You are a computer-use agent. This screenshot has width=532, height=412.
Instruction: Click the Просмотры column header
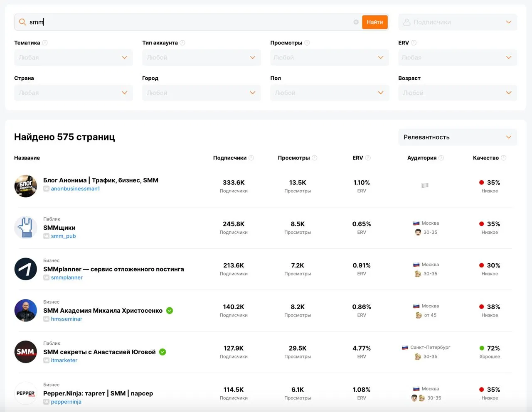point(294,158)
